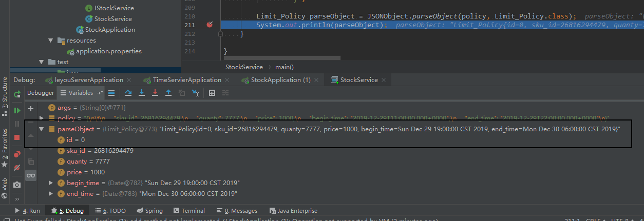Toggle the glasses watches view button
This screenshot has width=644, height=221.
[x=31, y=175]
